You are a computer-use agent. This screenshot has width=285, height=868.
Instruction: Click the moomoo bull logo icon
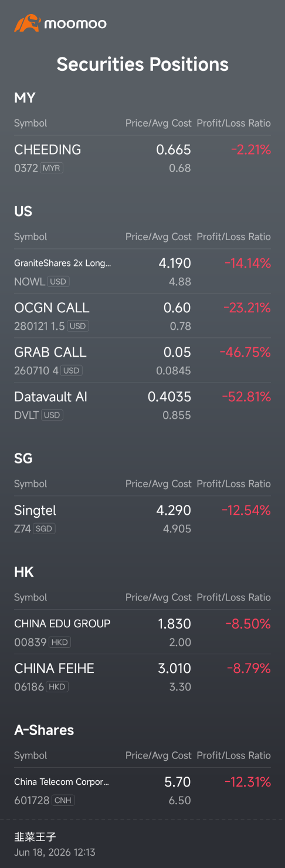click(26, 23)
